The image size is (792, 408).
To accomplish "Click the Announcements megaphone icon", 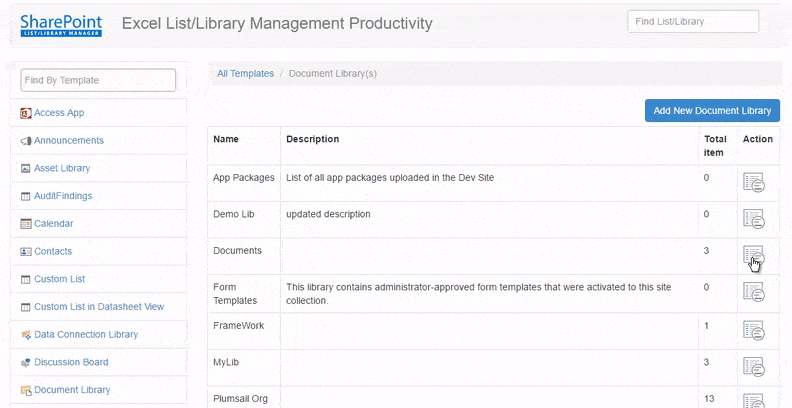I will (x=26, y=141).
